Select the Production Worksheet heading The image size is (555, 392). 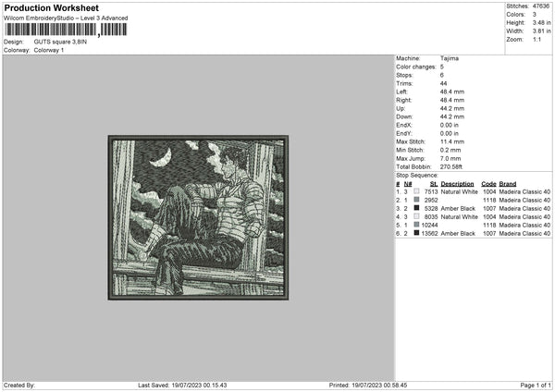[52, 7]
